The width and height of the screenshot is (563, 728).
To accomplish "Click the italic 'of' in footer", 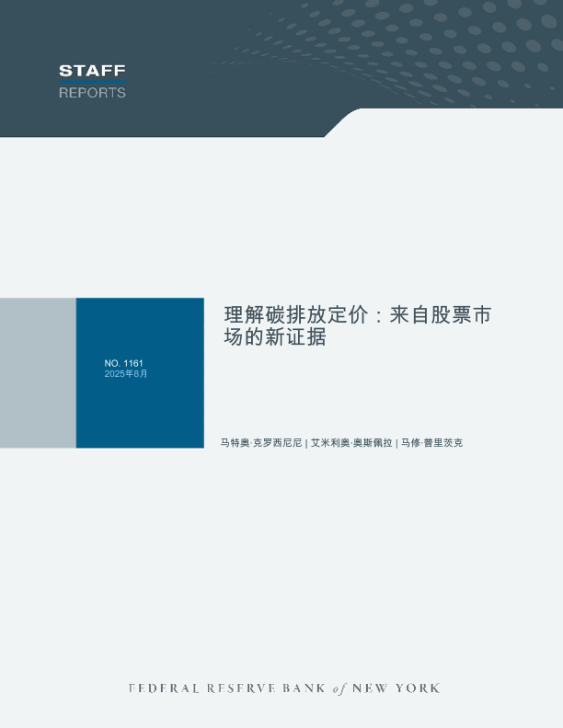I will 339,688.
